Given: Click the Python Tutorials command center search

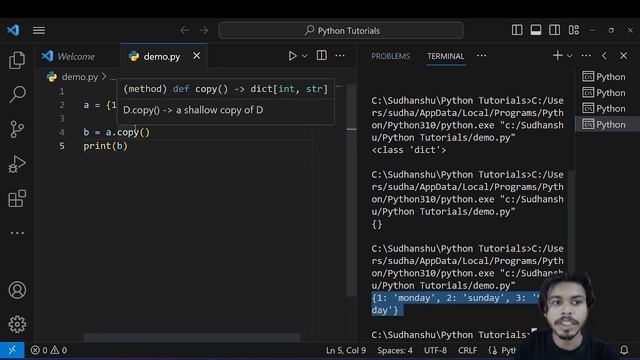Looking at the screenshot, I should click(341, 31).
